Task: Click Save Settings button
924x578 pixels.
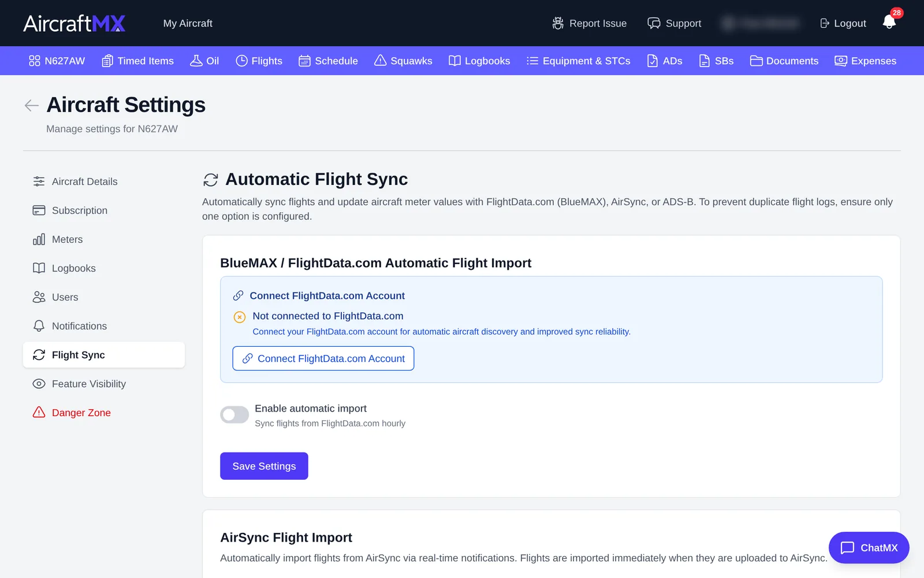Action: click(264, 466)
